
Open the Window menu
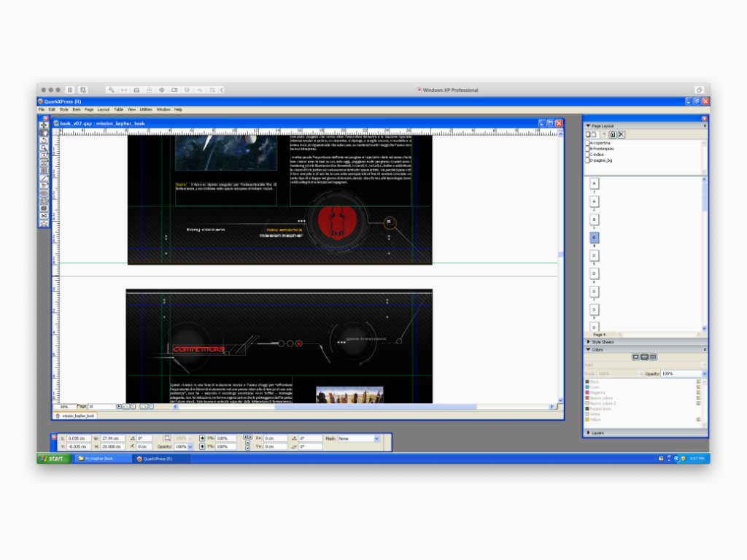click(163, 109)
